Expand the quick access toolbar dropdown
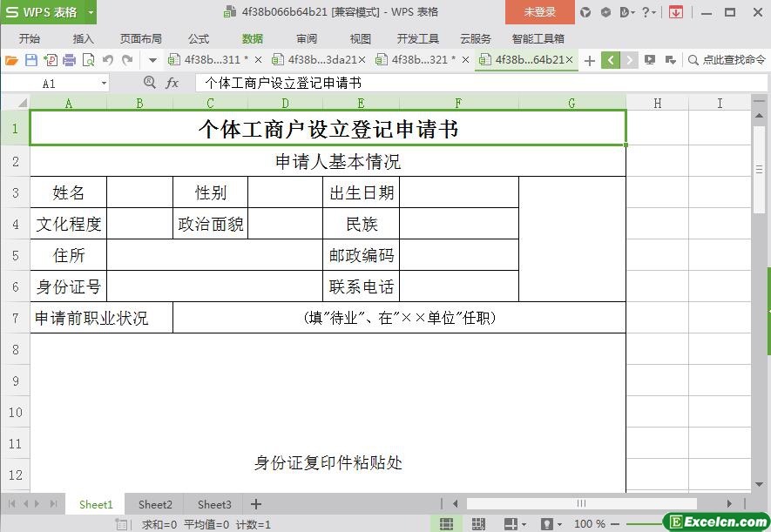 tap(153, 61)
